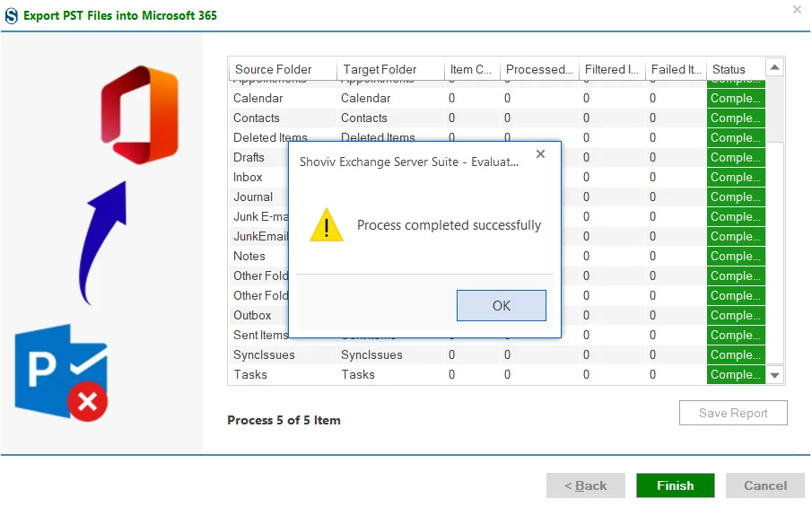Close the Shoviv Exchange Server Suite dialog
The height and width of the screenshot is (507, 812).
point(540,153)
